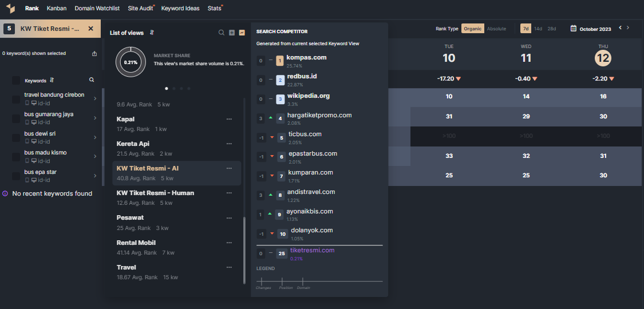Expand the bus gumarang jaya keyword row

point(95,118)
